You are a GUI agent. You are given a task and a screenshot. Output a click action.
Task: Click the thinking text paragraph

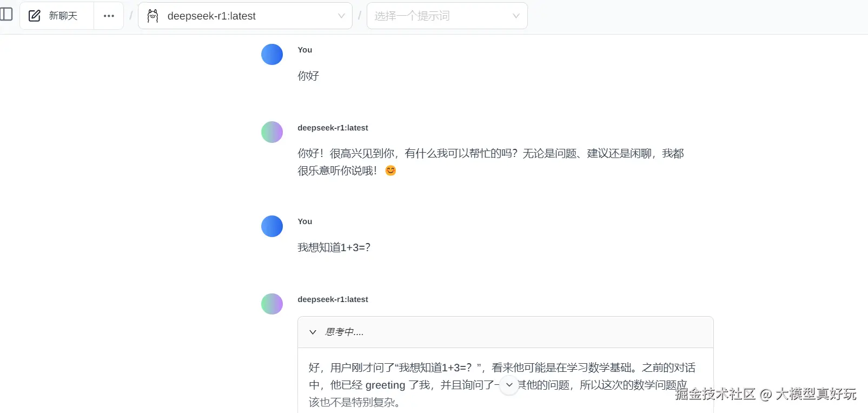point(502,385)
